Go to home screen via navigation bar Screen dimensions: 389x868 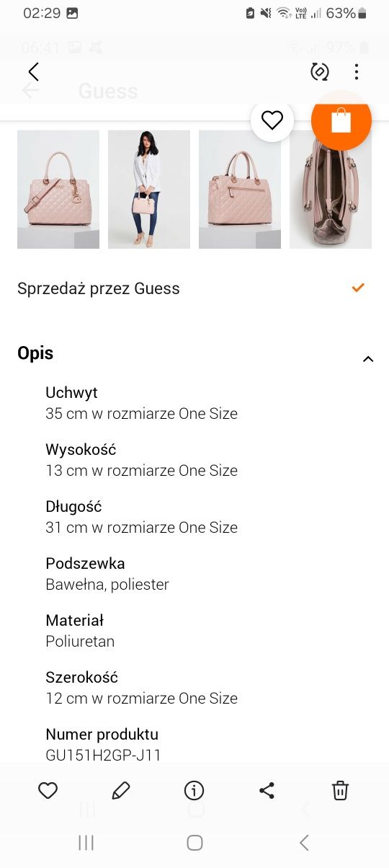pyautogui.click(x=194, y=843)
